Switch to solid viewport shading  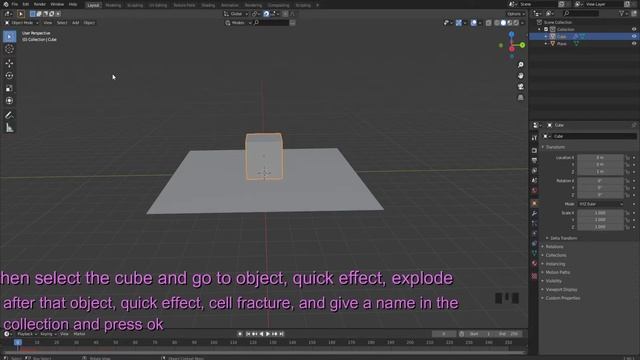503,23
